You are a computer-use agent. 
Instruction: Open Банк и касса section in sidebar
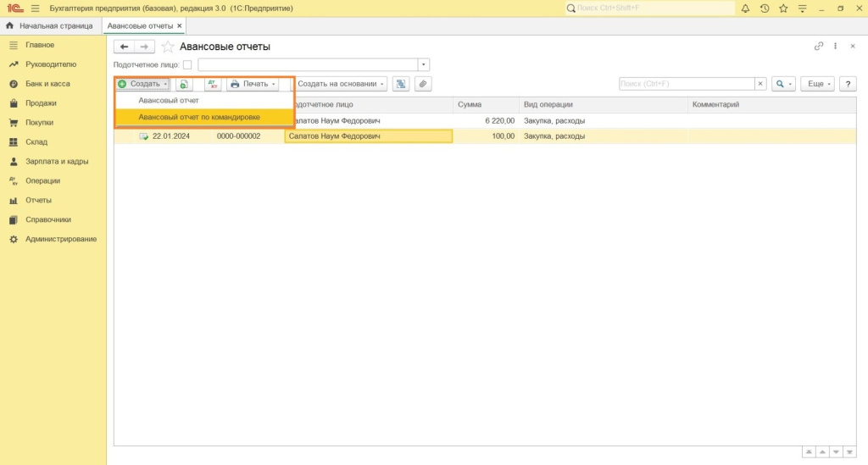tap(47, 84)
